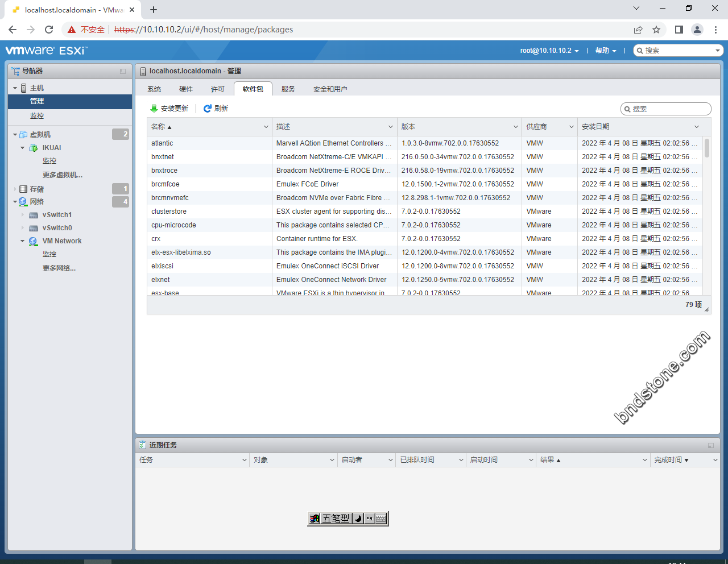
Task: Select the Manage item under Host
Action: (70, 101)
